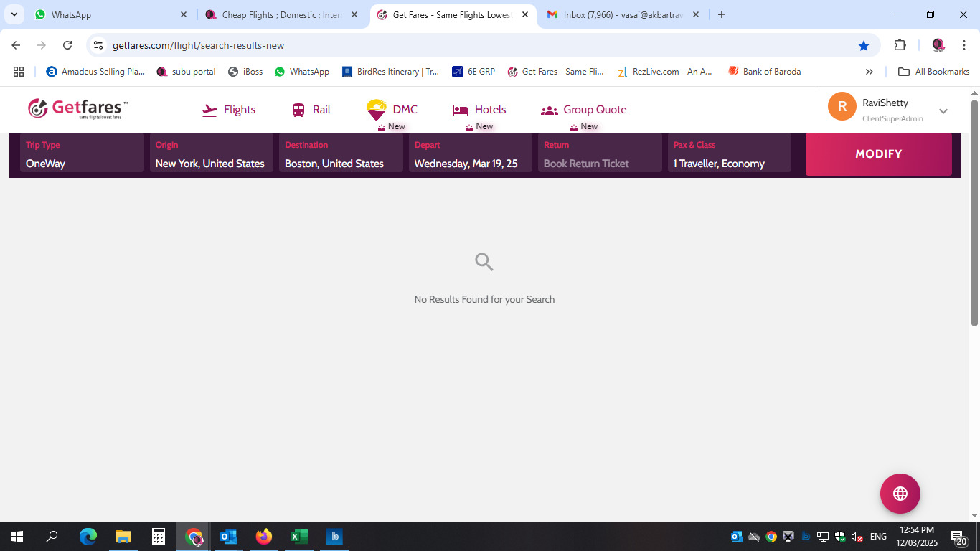Open the Trip Type OneWay selector

point(82,154)
